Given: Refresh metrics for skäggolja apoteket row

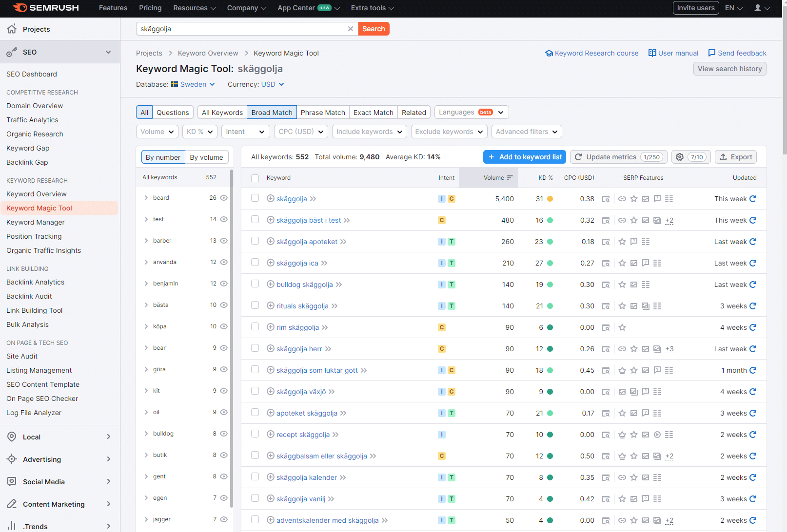Looking at the screenshot, I should 753,242.
